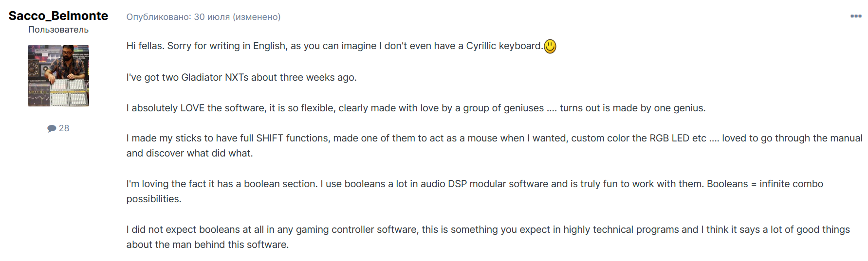Click the word "SHIFT" in the post
The width and height of the screenshot is (868, 261).
tap(270, 138)
